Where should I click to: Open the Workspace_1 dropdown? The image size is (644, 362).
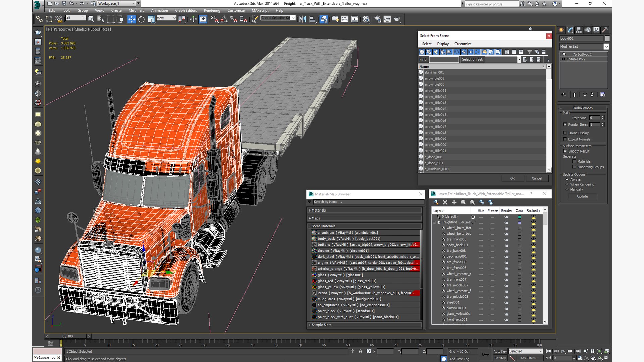pyautogui.click(x=133, y=4)
